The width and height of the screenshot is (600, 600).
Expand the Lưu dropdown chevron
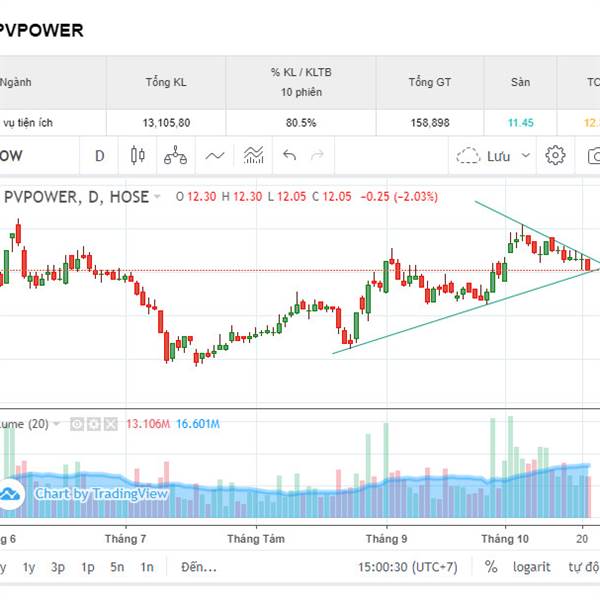point(526,155)
